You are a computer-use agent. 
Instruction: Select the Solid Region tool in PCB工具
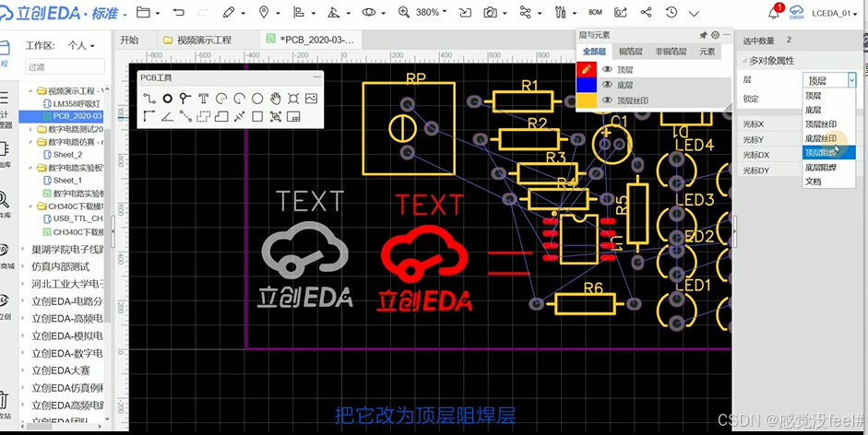click(x=221, y=116)
